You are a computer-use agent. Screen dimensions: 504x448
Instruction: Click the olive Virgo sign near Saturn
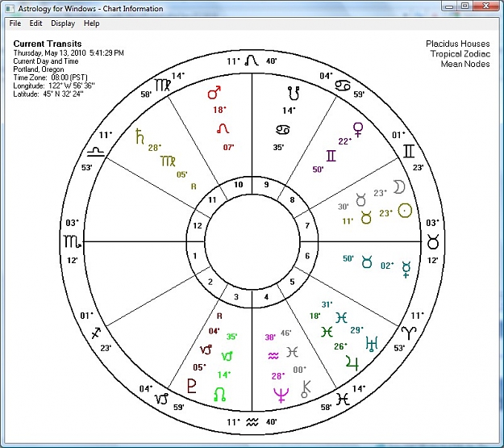(x=169, y=161)
